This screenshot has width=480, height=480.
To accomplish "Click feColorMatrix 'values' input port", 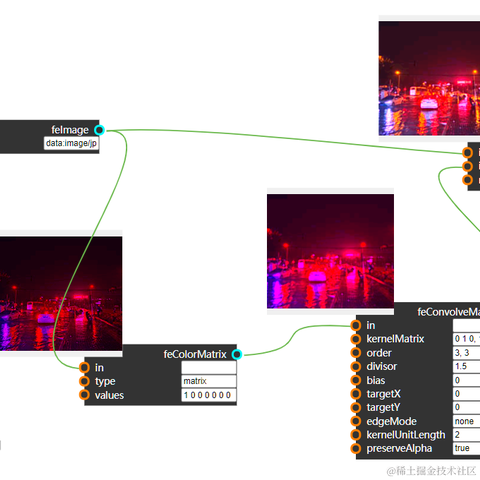I will 84,395.
